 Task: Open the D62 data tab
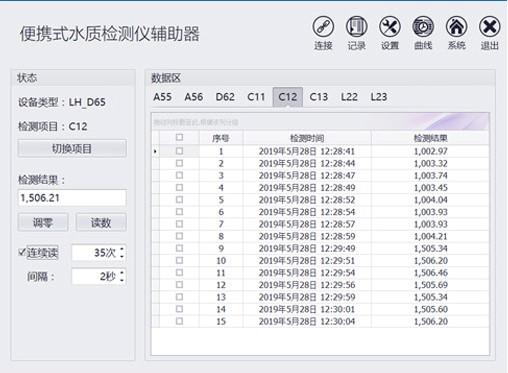pos(225,97)
